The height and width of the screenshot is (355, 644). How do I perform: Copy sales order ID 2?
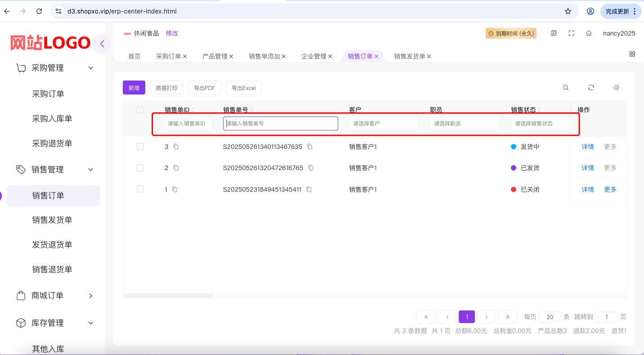click(x=176, y=168)
